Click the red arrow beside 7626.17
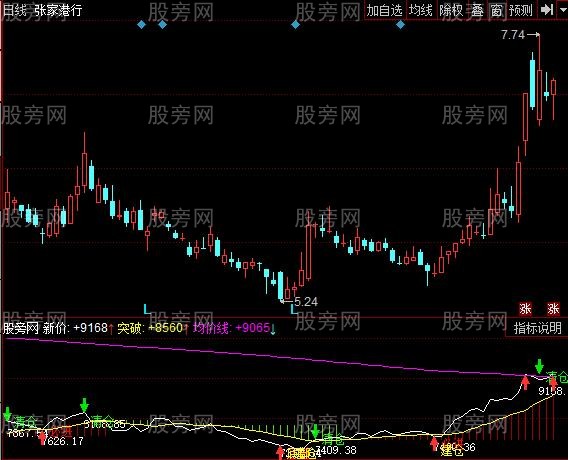 point(42,438)
